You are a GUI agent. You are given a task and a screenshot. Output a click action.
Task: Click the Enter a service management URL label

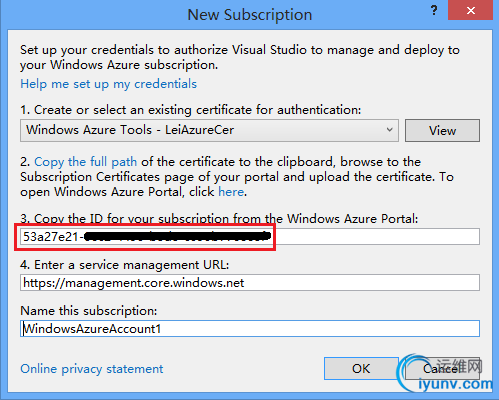[x=125, y=265]
